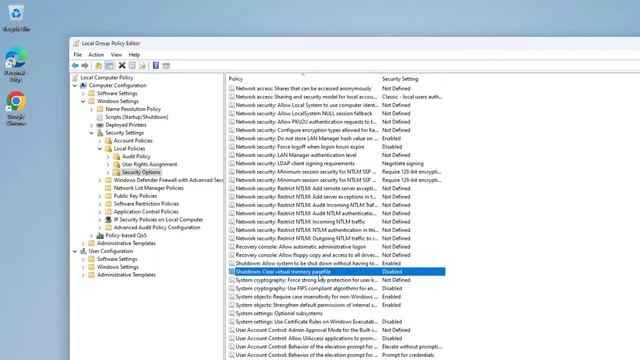
Task: Open the Action menu
Action: pos(96,55)
